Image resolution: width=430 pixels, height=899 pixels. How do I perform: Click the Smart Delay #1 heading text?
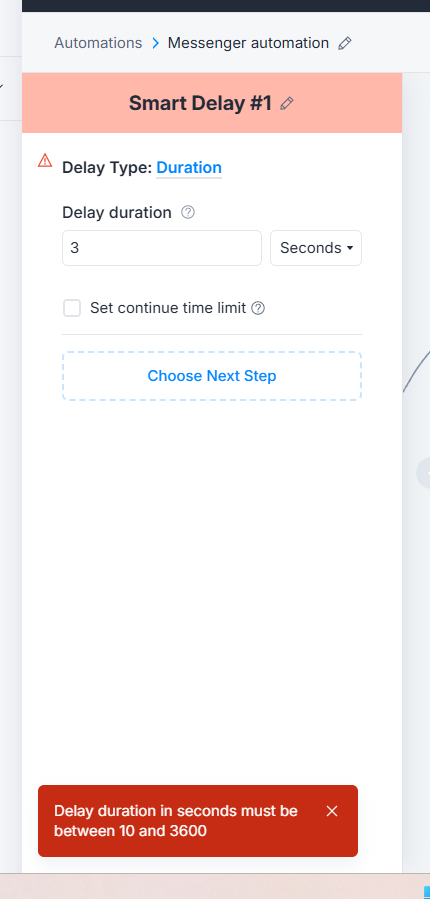point(200,103)
